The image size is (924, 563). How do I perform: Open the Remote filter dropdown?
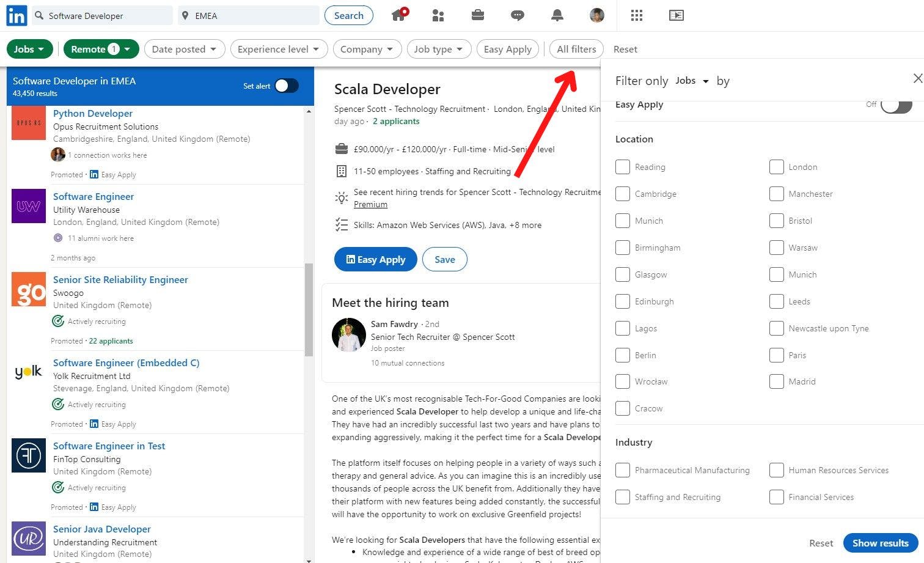pyautogui.click(x=101, y=49)
